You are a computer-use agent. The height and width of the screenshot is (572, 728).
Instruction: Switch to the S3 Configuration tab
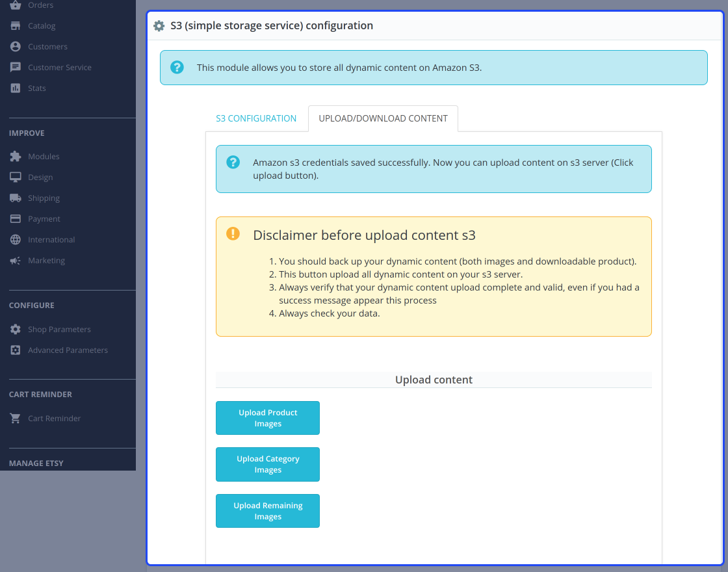(256, 118)
